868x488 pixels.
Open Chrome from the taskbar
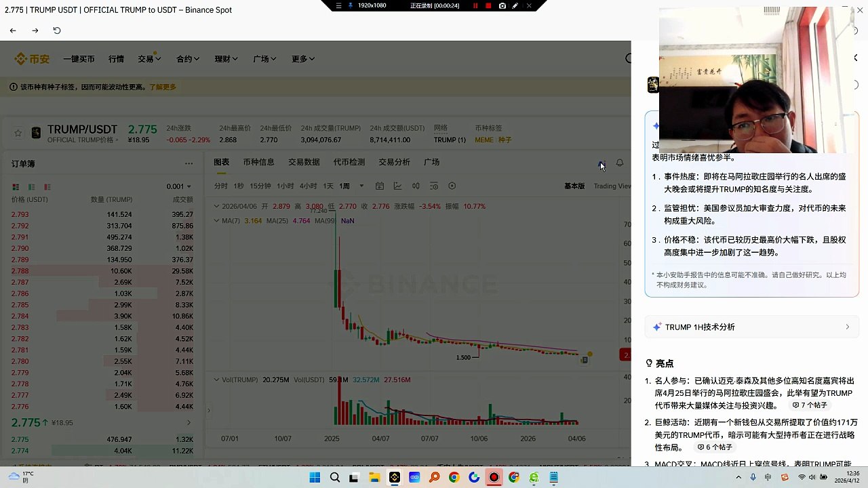[454, 477]
